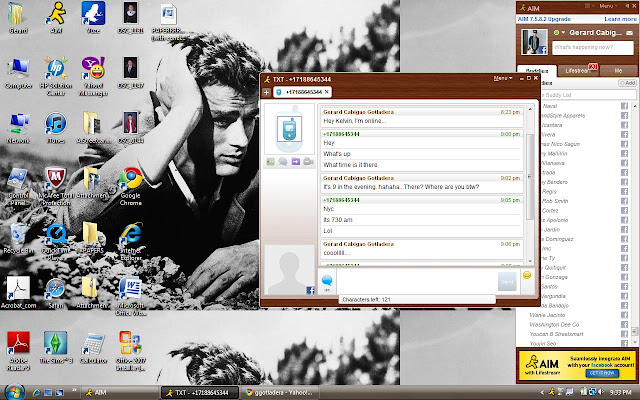640x400 pixels.
Task: Open the yellow smiley emoticon picker
Action: click(x=527, y=276)
